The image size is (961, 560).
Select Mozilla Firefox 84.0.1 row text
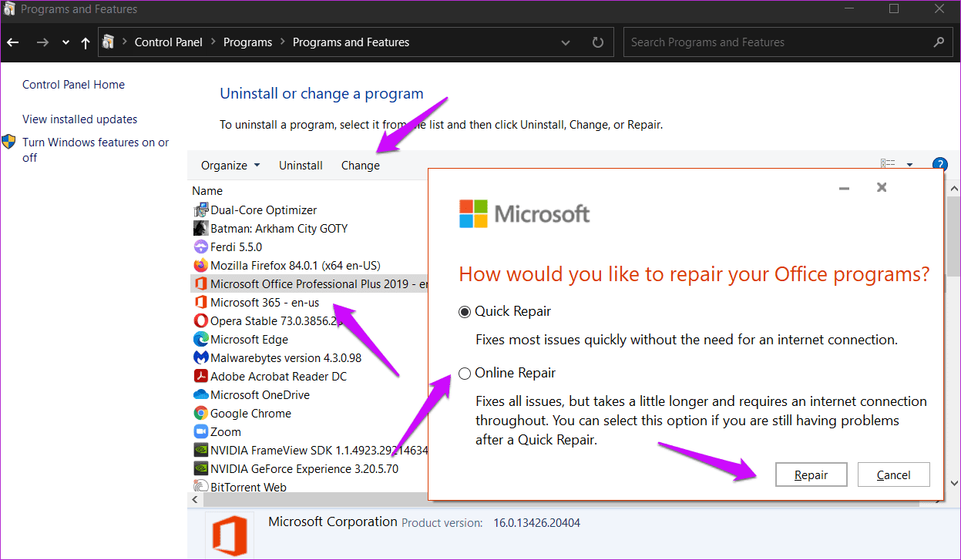click(x=295, y=265)
